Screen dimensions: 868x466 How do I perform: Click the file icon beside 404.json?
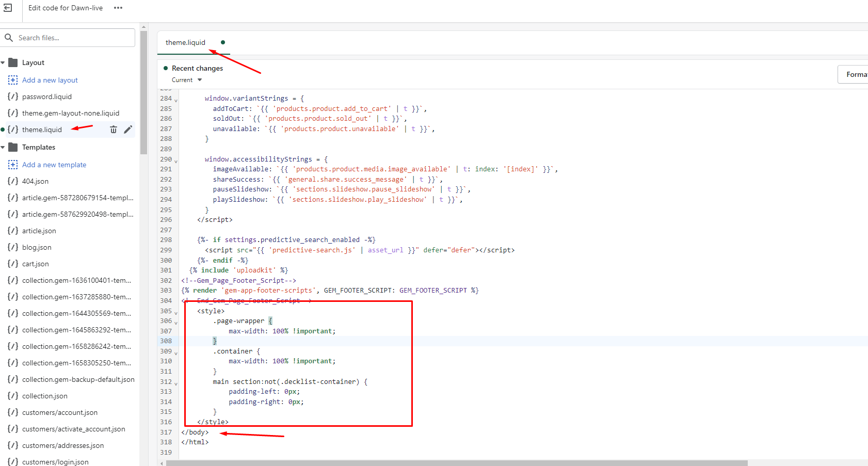coord(13,181)
